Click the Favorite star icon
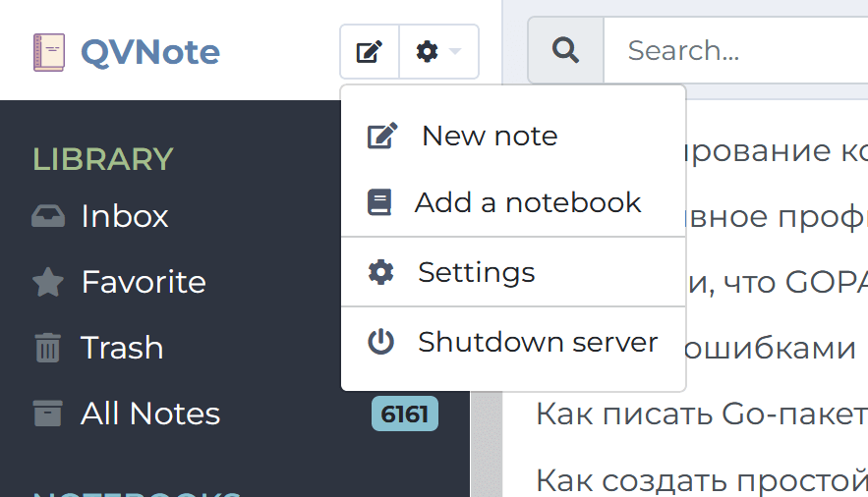The height and width of the screenshot is (497, 868). point(48,282)
